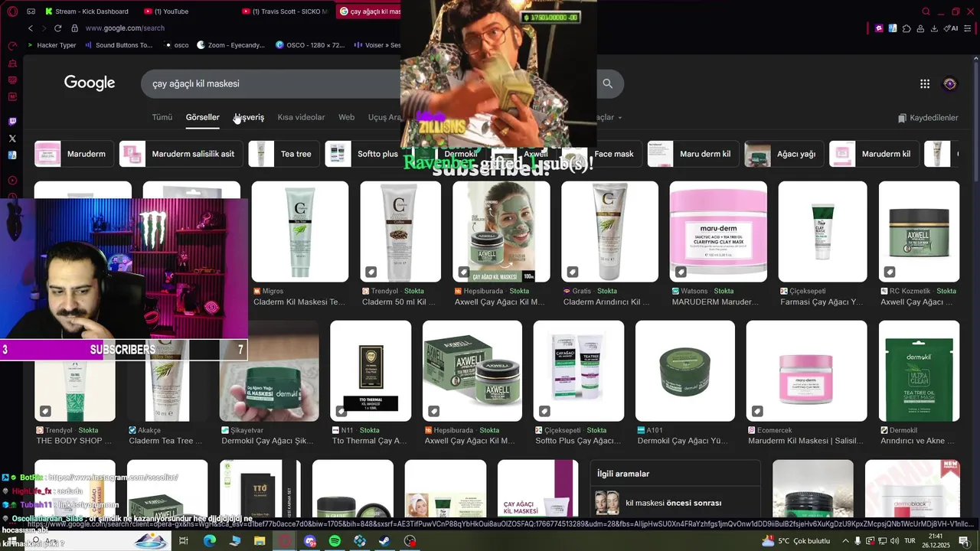Open Spotify from the taskbar
Image resolution: width=980 pixels, height=551 pixels.
click(335, 541)
